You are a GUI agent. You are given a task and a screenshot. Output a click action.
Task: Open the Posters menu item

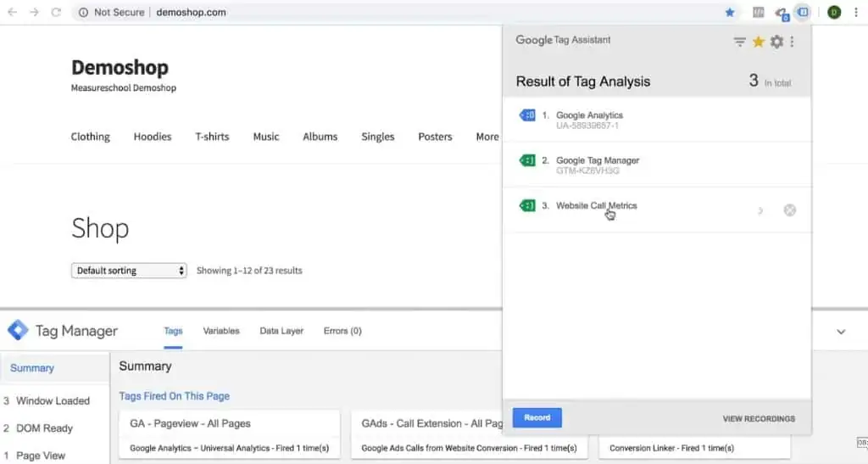pyautogui.click(x=435, y=137)
